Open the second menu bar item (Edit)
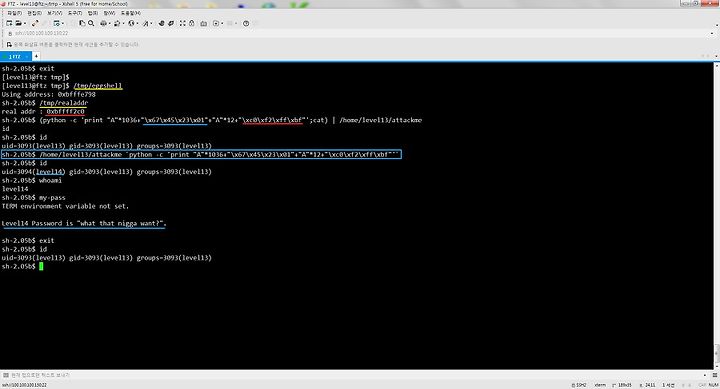The image size is (720, 389). tap(34, 13)
